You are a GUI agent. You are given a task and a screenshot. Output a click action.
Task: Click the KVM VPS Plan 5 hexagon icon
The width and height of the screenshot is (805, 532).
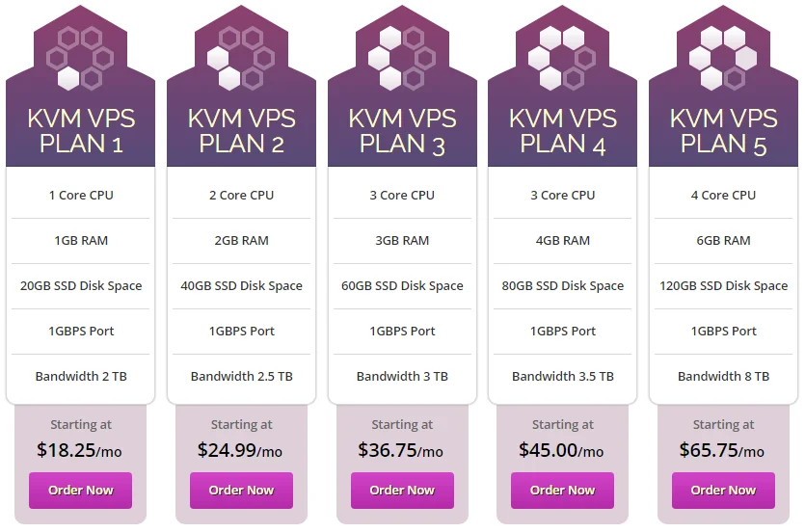coord(723,58)
